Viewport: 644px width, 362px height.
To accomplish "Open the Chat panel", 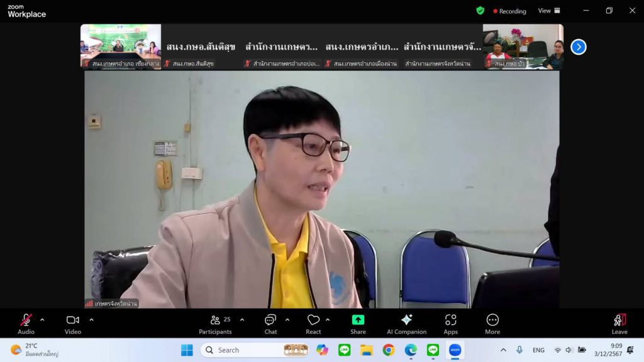I will (270, 323).
